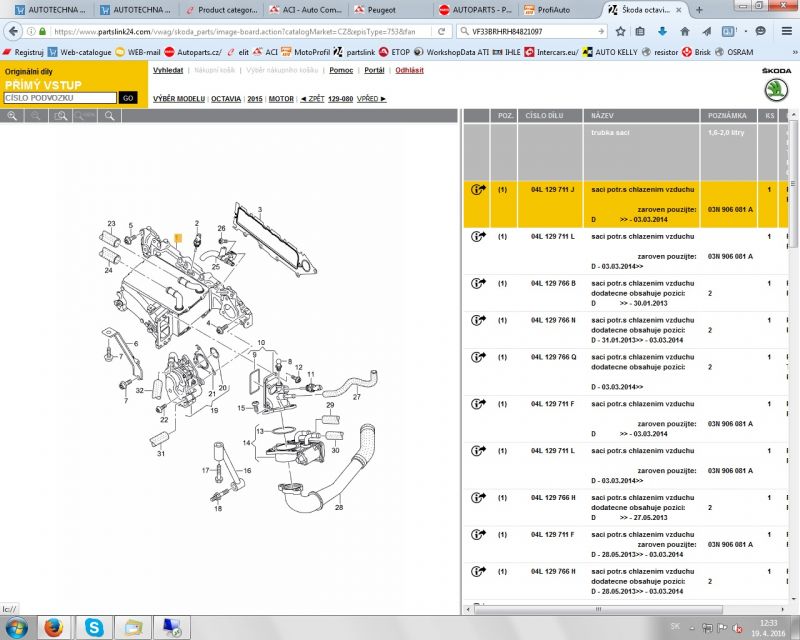Screen dimensions: 800x640
Task: Show hidden system tray icons arrow
Action: (x=692, y=628)
